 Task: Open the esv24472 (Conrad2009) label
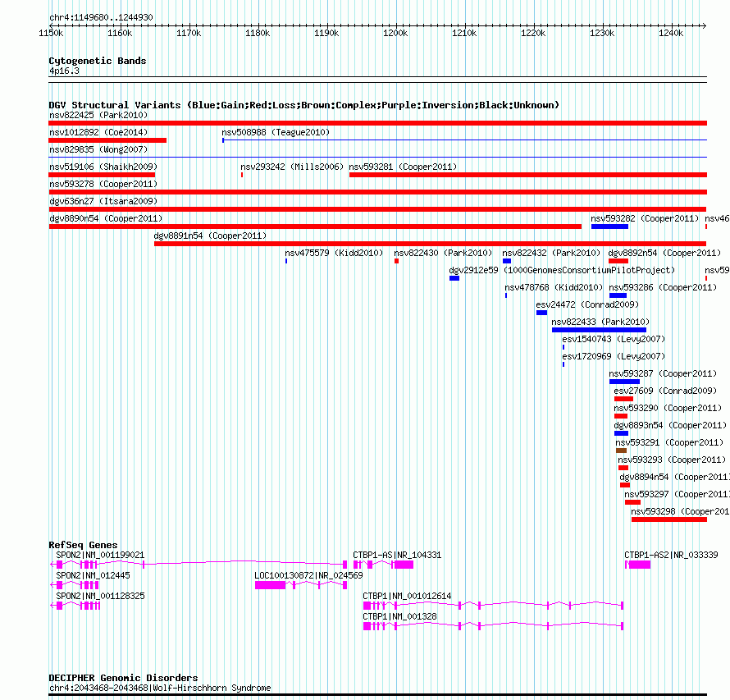[587, 304]
